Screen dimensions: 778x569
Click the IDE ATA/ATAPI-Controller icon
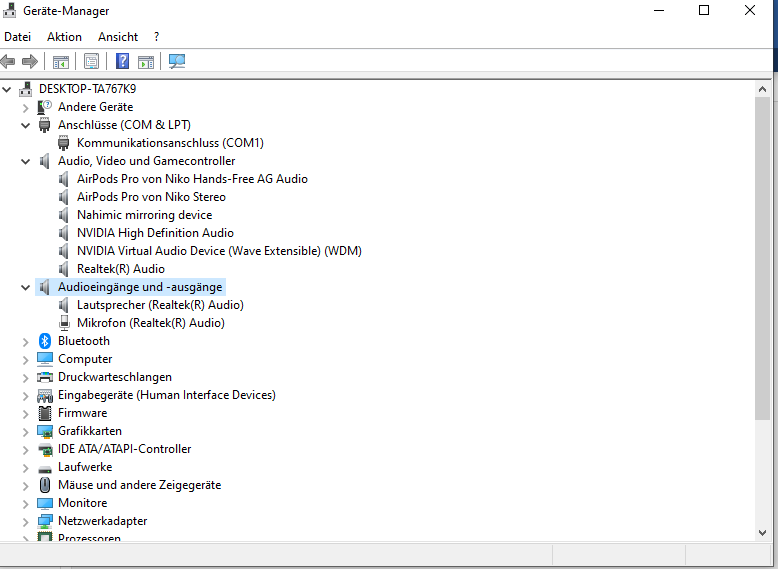(45, 449)
